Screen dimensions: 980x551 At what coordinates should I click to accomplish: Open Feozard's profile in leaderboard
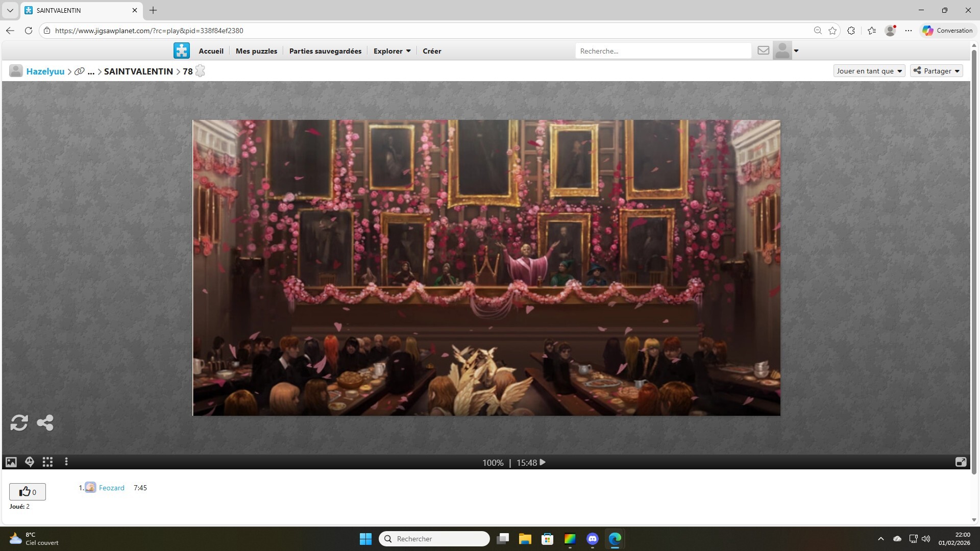111,488
